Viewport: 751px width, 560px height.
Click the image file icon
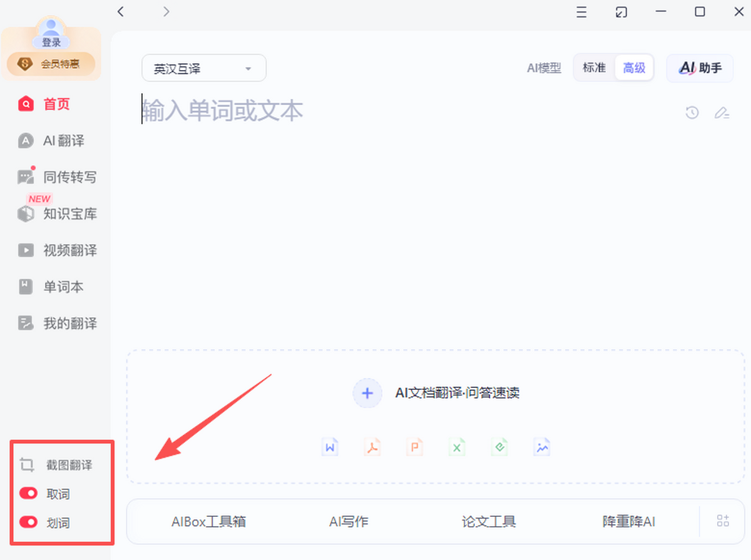tap(541, 447)
